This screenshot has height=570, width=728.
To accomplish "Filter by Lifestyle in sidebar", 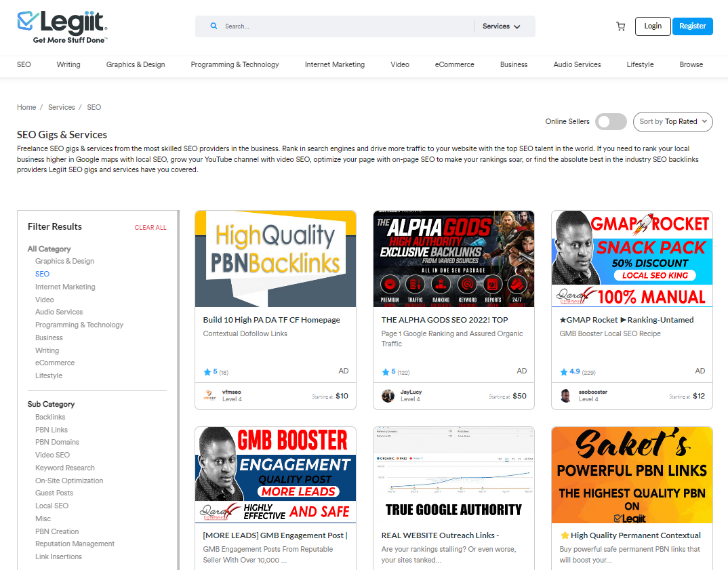I will (49, 375).
